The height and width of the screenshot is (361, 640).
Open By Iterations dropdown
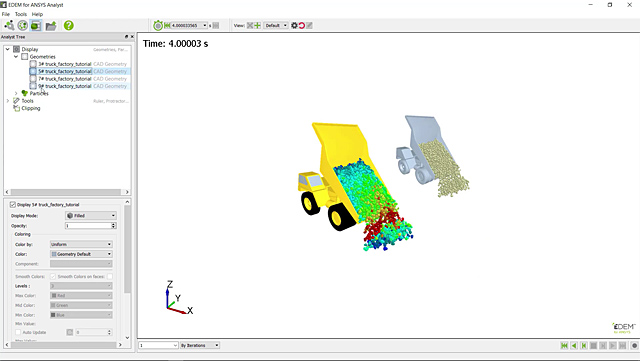point(200,345)
